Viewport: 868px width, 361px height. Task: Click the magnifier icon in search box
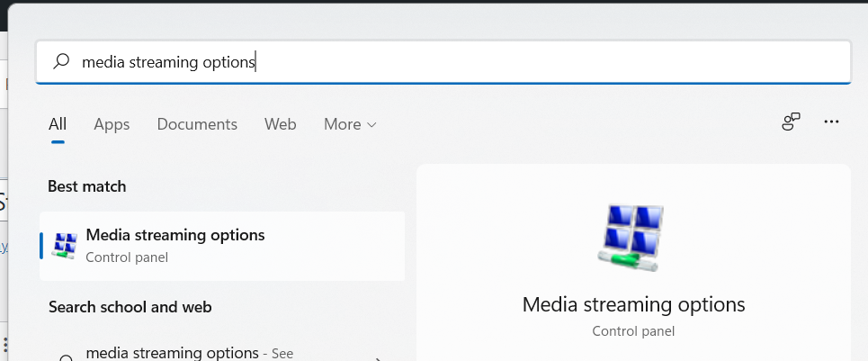[61, 61]
